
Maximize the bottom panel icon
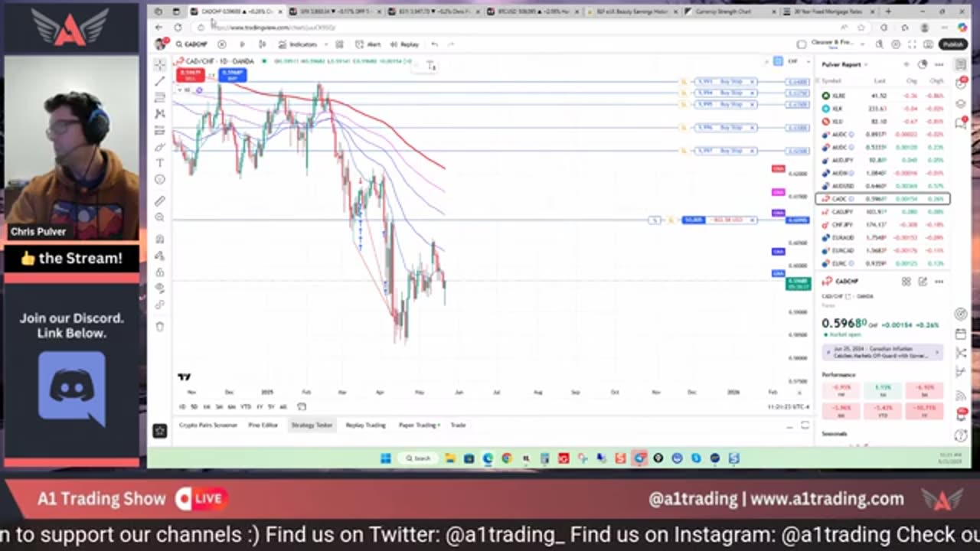(805, 425)
